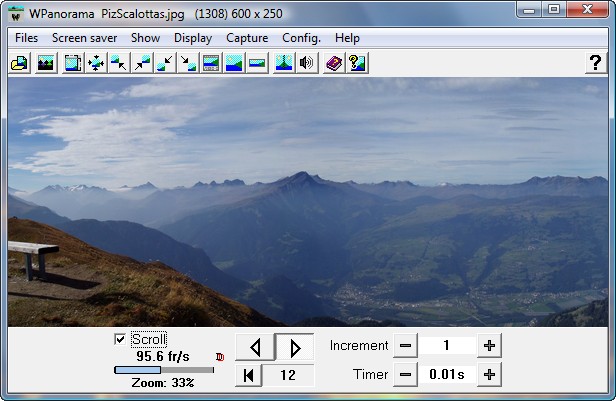Increase the Timer value
This screenshot has height=401, width=616.
pyautogui.click(x=489, y=375)
